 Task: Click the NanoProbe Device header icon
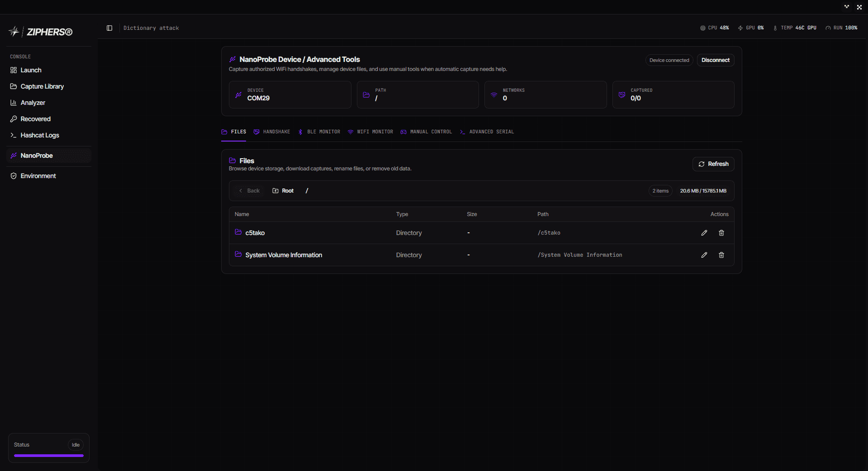[232, 59]
